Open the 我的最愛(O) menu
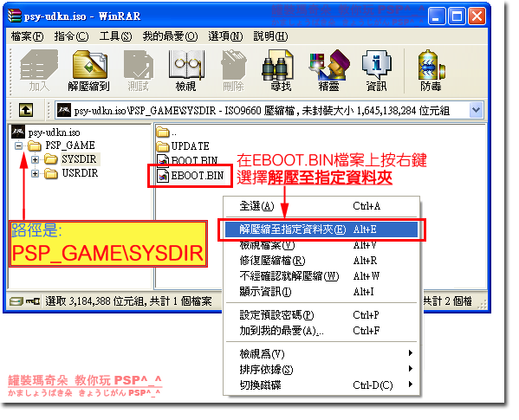 (x=170, y=36)
